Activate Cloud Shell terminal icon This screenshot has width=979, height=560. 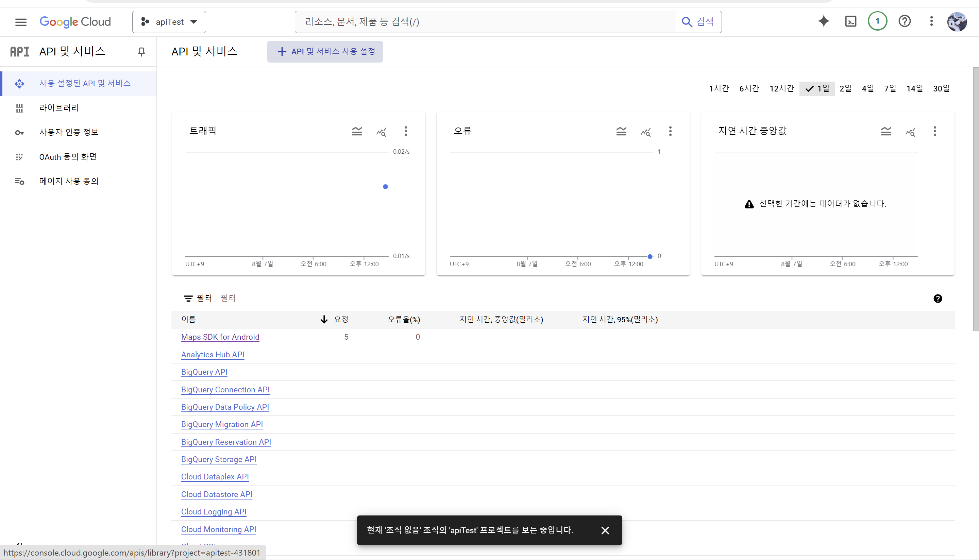pyautogui.click(x=851, y=21)
